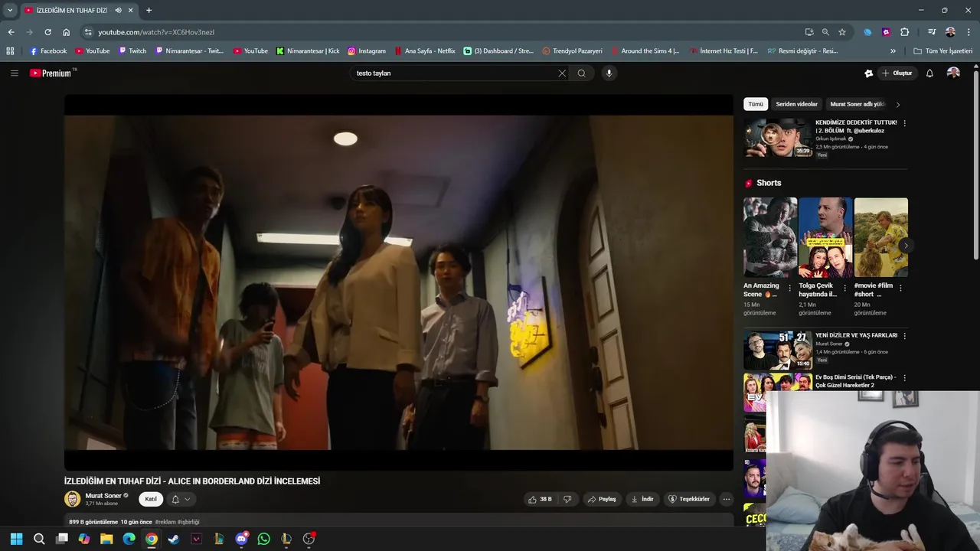Open Chrome home page button
This screenshot has width=980, height=551.
tap(67, 32)
